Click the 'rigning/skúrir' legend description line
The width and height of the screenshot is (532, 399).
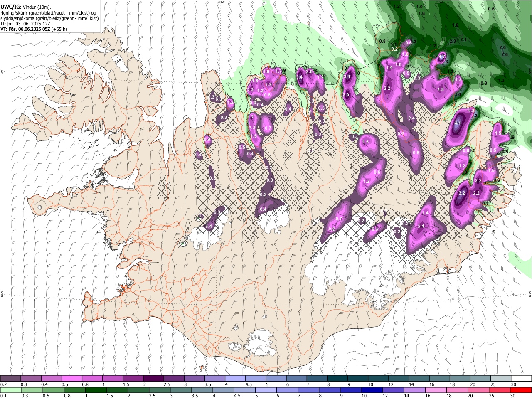[48, 13]
